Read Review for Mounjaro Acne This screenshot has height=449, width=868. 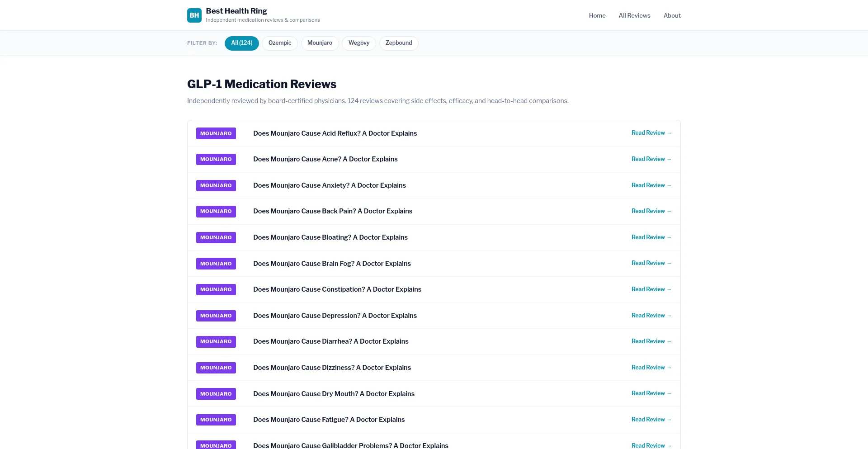651,159
